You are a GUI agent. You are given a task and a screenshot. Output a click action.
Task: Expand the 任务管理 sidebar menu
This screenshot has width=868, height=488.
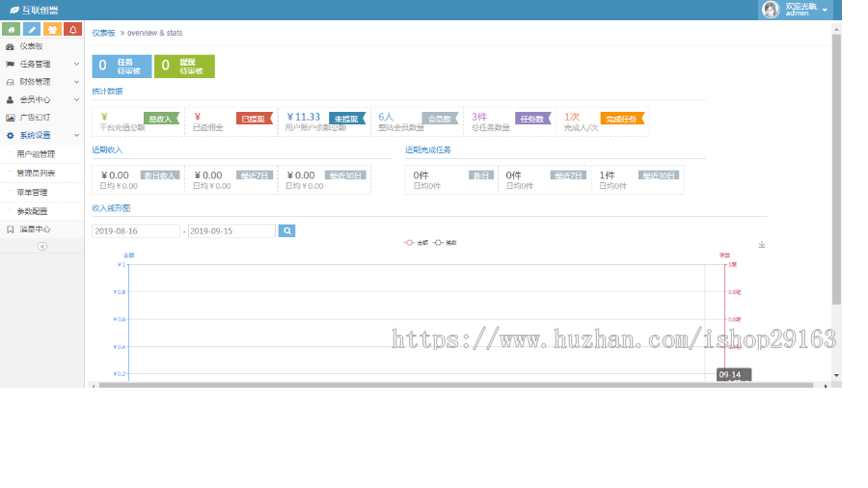tap(42, 65)
